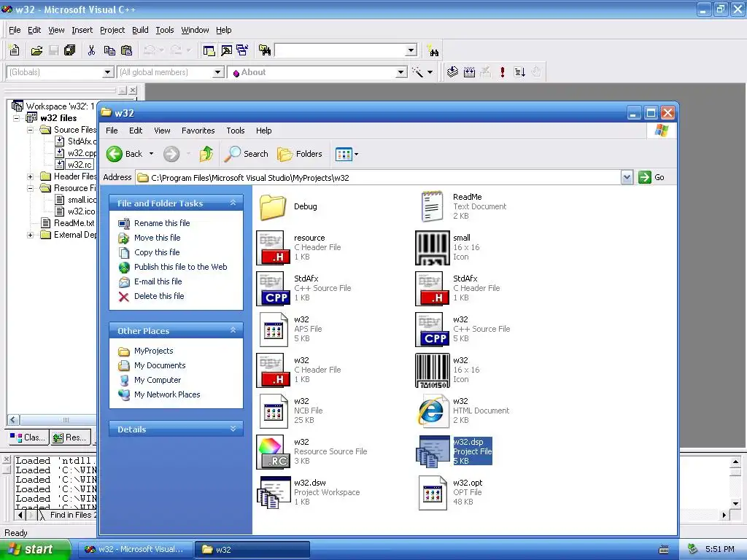
Task: Click the Start button
Action: pos(35,549)
